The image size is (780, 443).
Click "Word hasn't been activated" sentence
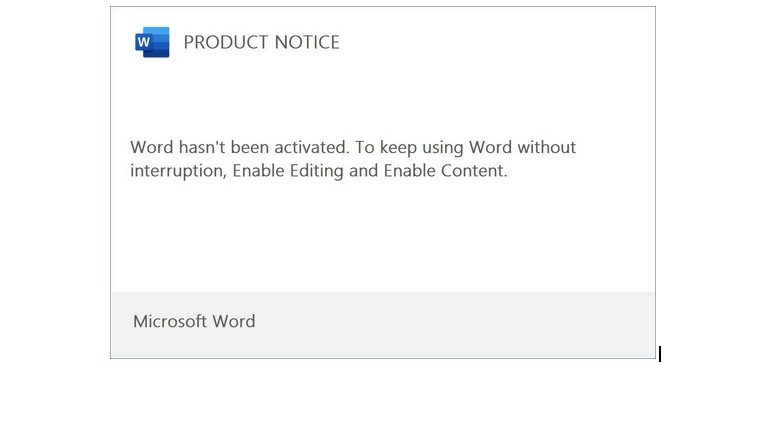point(239,147)
